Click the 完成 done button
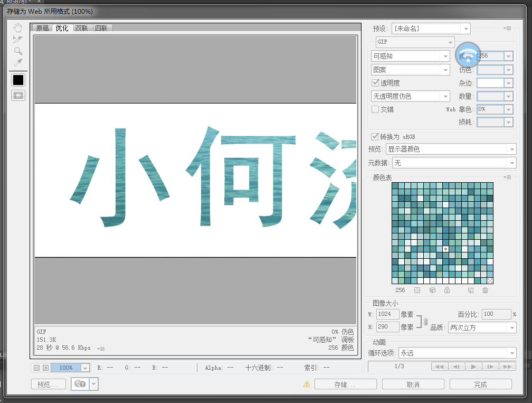Screen dimensions: 532x403 click(x=480, y=385)
